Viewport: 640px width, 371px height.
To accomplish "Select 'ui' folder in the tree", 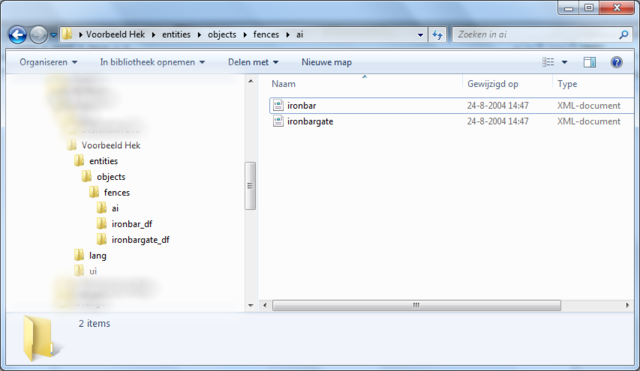I will (x=93, y=271).
